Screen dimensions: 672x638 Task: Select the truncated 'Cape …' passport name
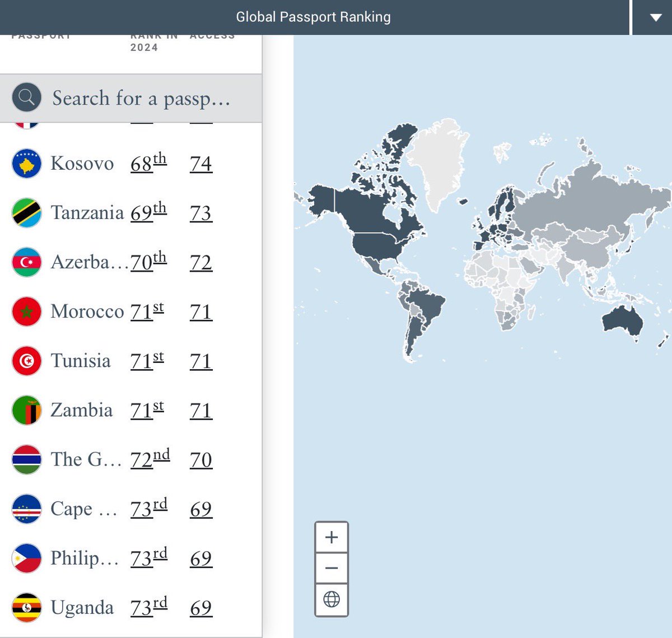pos(84,508)
